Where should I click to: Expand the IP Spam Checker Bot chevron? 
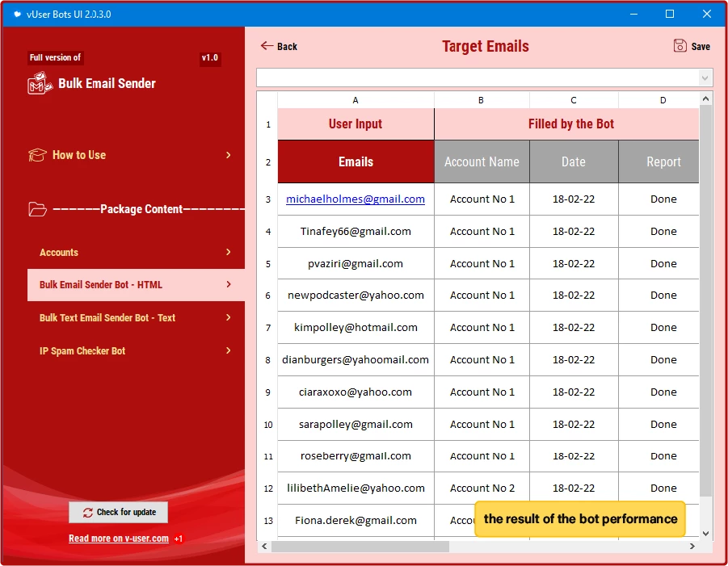coord(229,350)
